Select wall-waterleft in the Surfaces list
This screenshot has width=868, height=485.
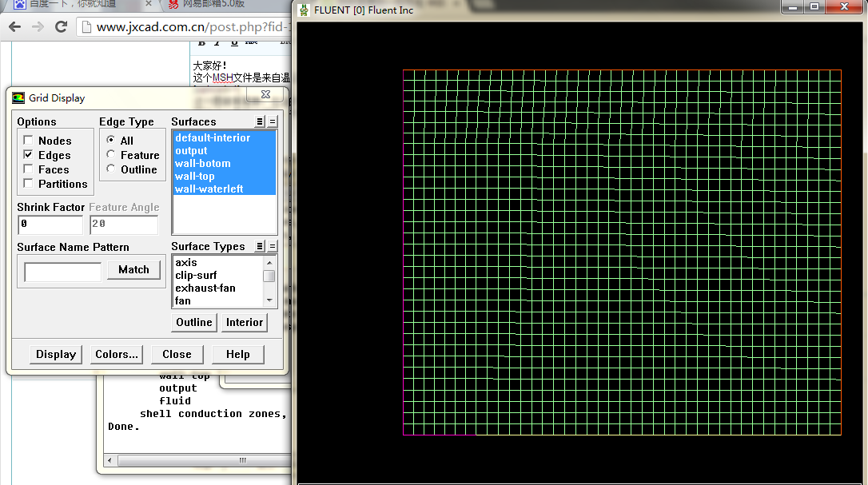point(209,189)
